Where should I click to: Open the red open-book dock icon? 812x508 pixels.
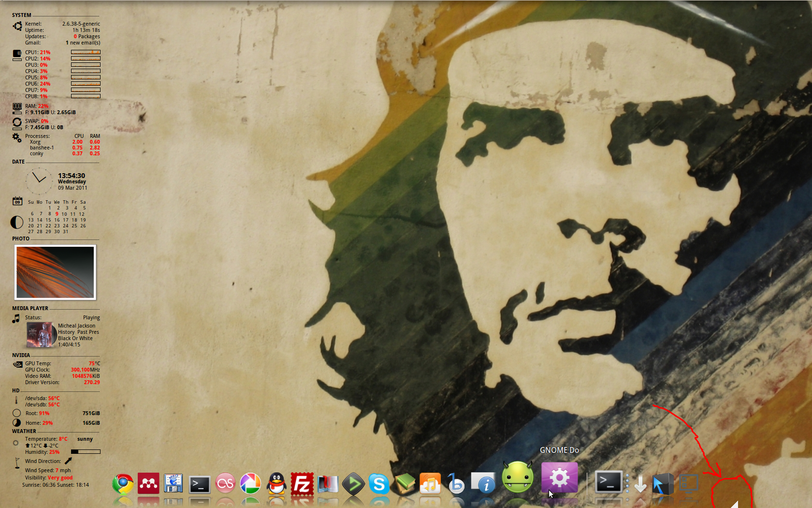pos(328,484)
